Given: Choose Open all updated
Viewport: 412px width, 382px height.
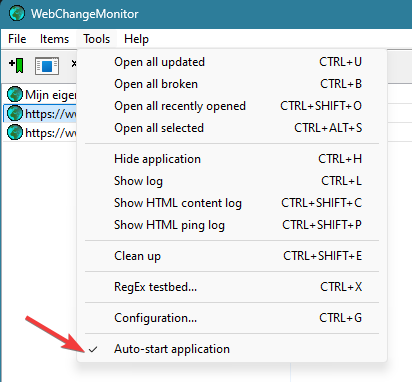Looking at the screenshot, I should pos(232,62).
